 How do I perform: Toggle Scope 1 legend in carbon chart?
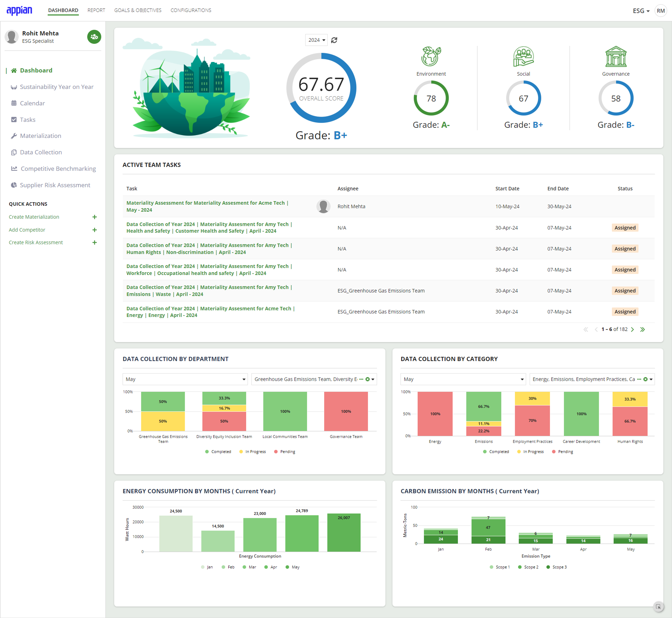coord(500,567)
